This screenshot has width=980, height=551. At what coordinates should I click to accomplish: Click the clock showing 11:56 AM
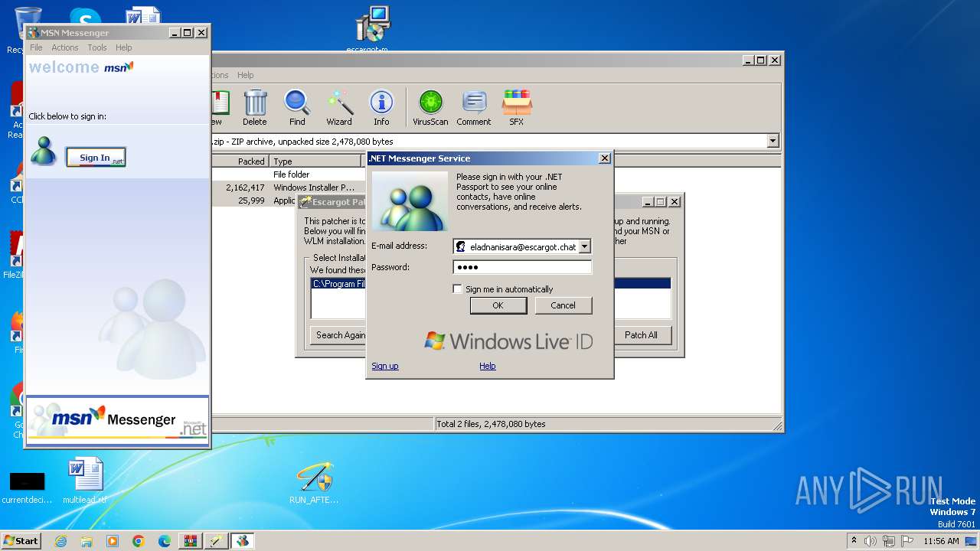[941, 541]
